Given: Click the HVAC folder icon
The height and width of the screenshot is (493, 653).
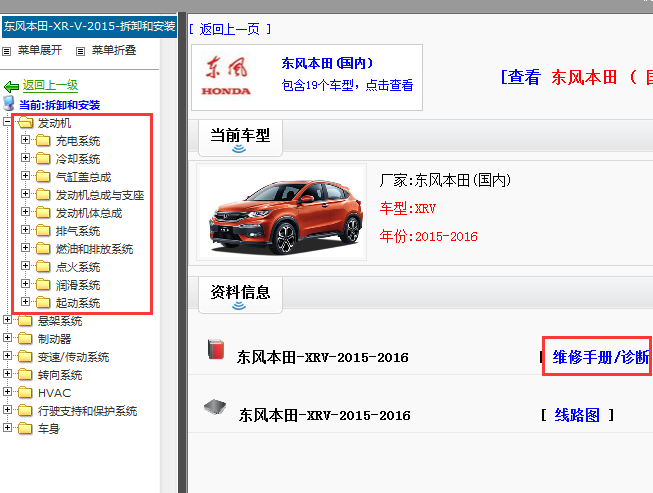Looking at the screenshot, I should [x=25, y=392].
